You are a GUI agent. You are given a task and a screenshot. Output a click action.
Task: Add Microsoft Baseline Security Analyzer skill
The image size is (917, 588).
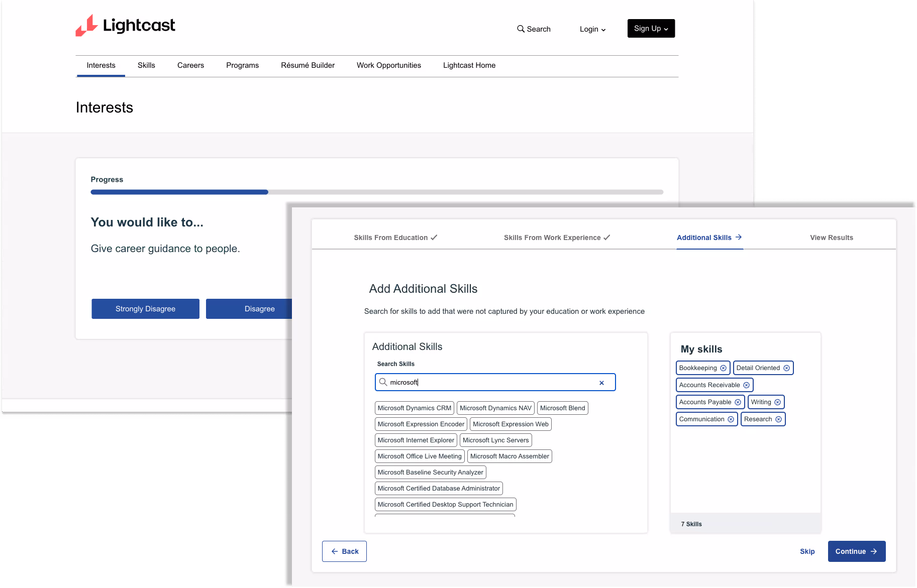point(431,473)
